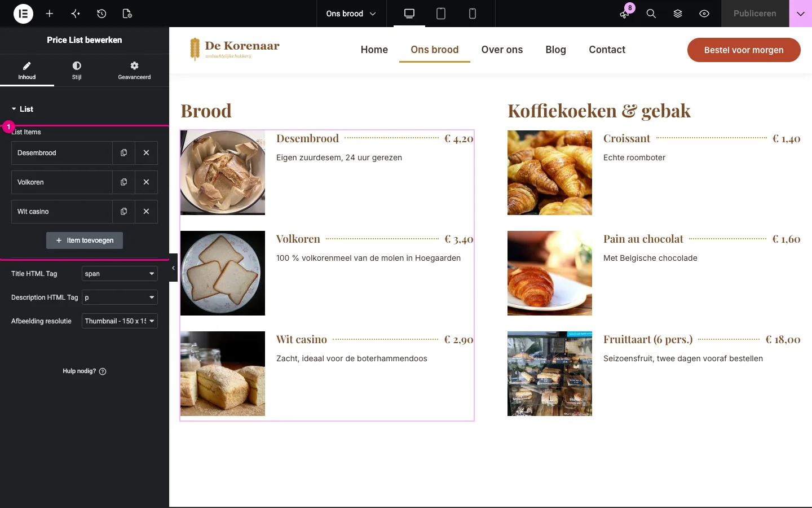
Task: Switch to the Geavanceerd tab
Action: [x=134, y=71]
